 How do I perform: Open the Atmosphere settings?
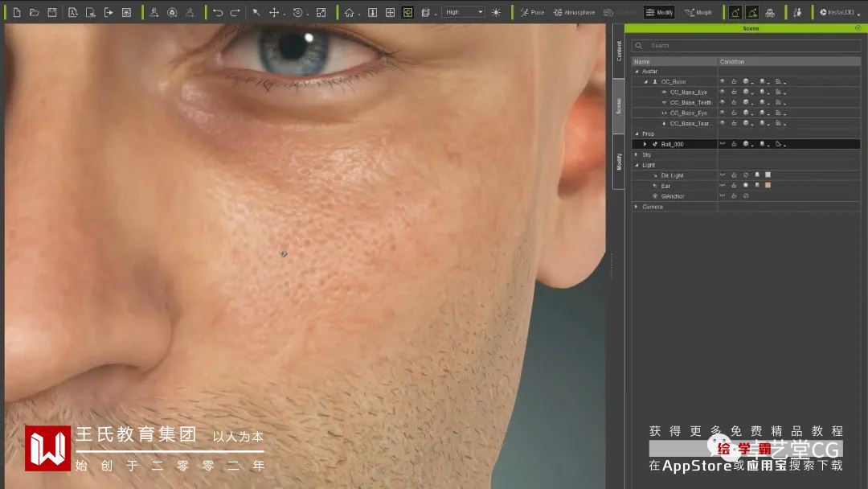point(574,12)
